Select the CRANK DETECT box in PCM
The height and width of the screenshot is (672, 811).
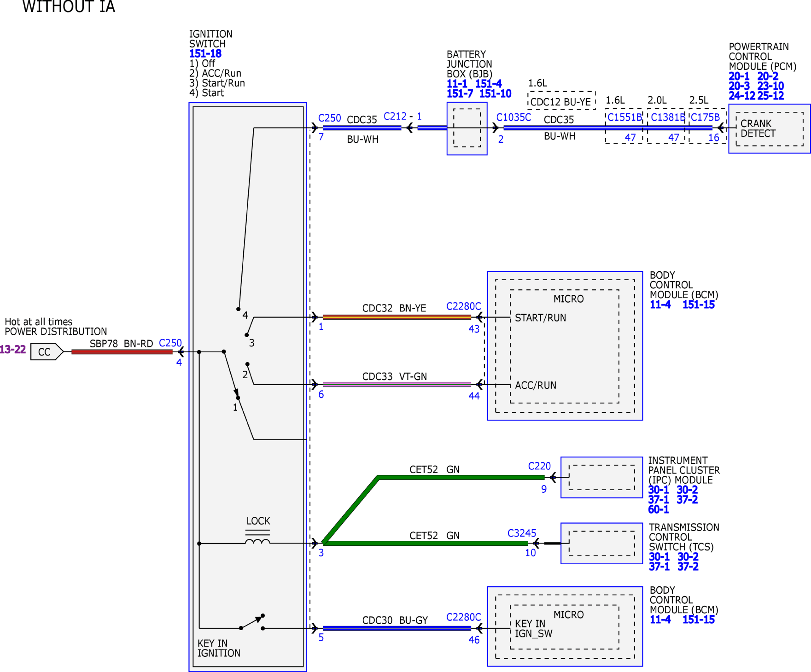pos(769,129)
